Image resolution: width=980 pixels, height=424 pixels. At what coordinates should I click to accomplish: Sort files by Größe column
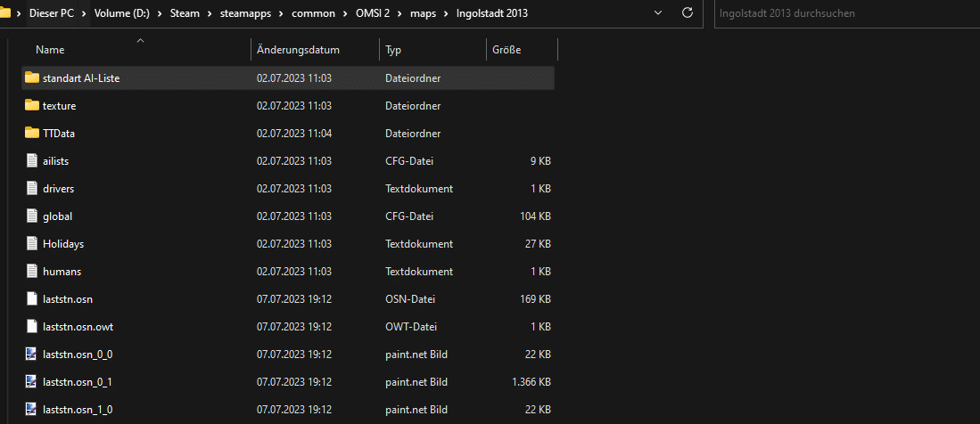pyautogui.click(x=506, y=50)
